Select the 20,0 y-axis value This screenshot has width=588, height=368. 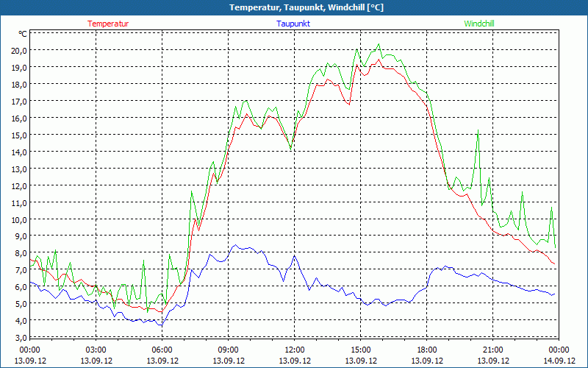point(19,50)
